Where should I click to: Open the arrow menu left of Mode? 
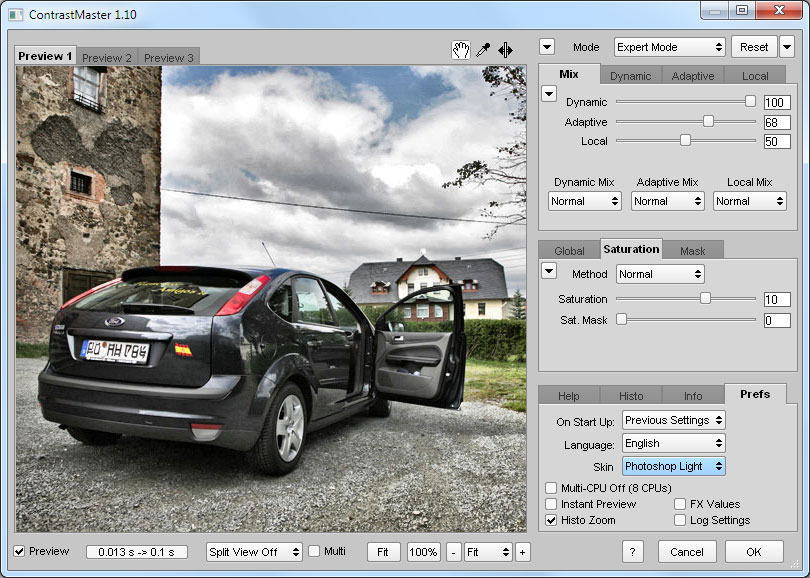(x=547, y=47)
